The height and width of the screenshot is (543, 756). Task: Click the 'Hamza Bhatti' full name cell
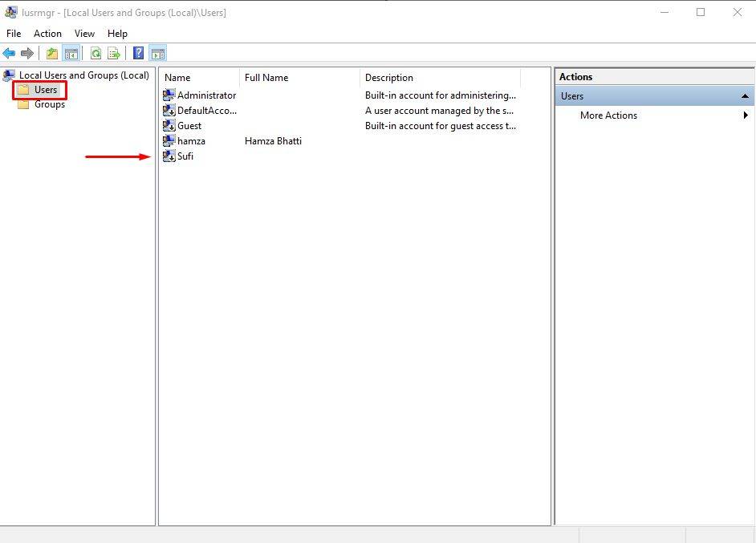[273, 141]
